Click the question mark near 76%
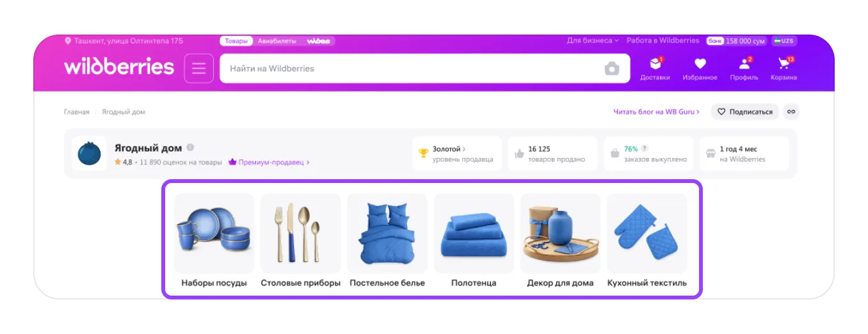This screenshot has height=334, width=868. 645,148
